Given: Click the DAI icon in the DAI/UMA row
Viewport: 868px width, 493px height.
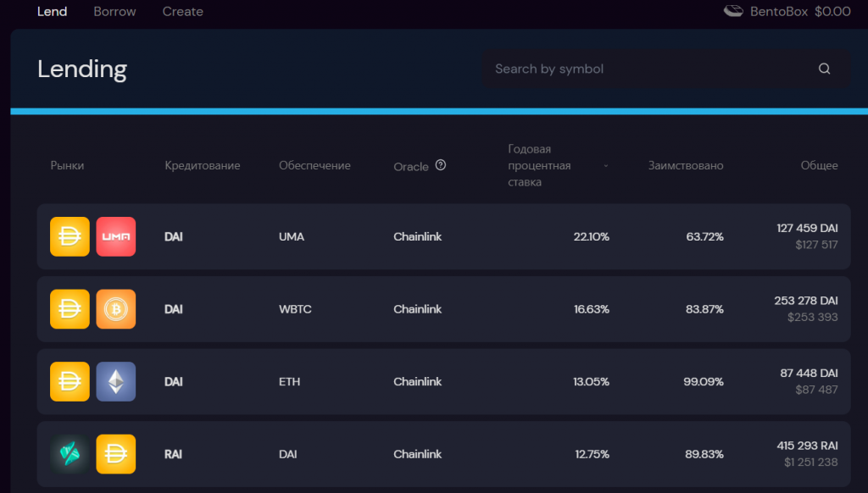Looking at the screenshot, I should pyautogui.click(x=70, y=237).
